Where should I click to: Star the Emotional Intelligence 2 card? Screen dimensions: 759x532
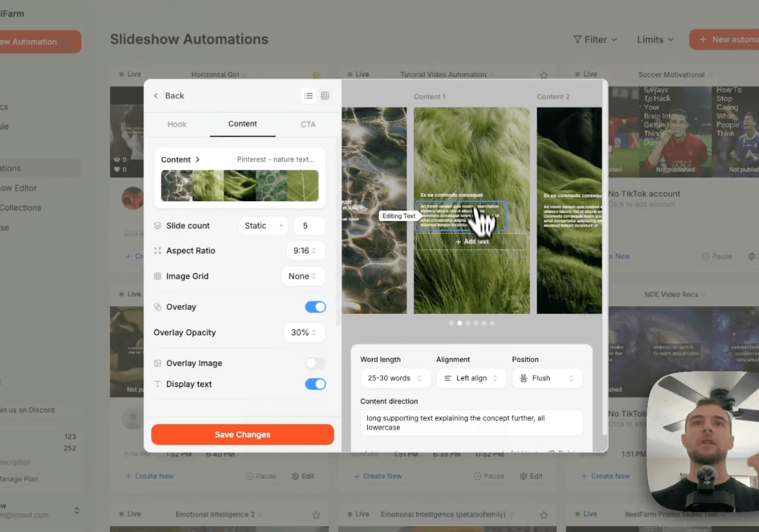(x=316, y=515)
